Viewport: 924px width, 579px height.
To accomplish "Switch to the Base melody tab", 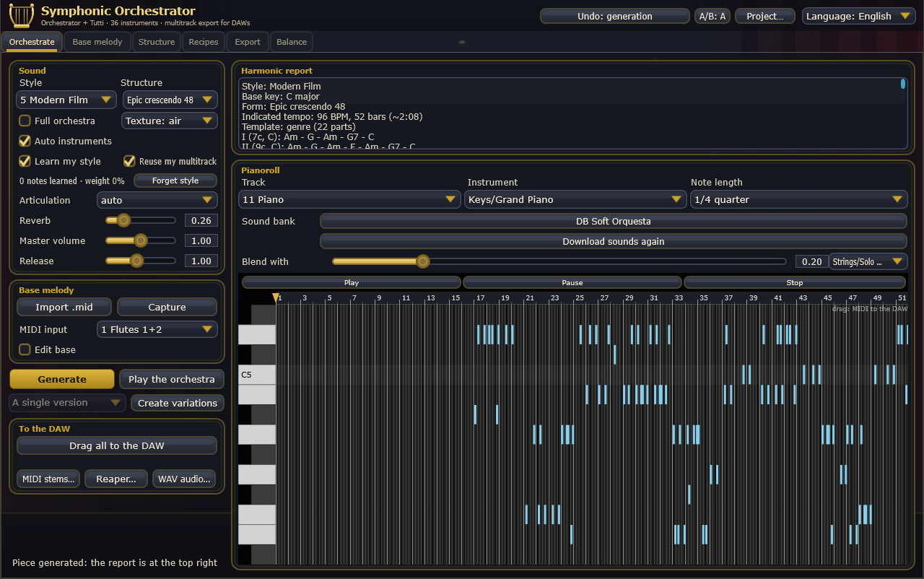I will [x=97, y=42].
